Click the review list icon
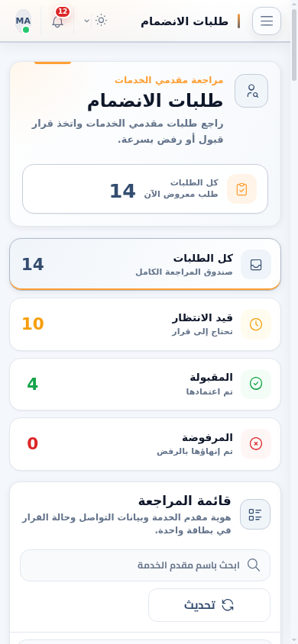298x644 pixels. click(x=255, y=514)
